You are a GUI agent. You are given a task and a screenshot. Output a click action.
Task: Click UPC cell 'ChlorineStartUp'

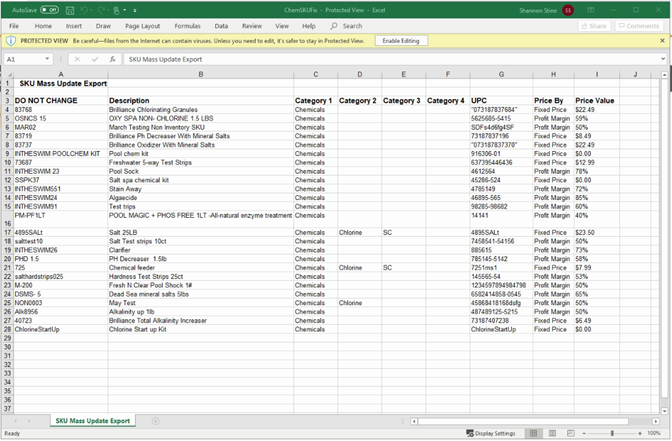click(x=501, y=330)
